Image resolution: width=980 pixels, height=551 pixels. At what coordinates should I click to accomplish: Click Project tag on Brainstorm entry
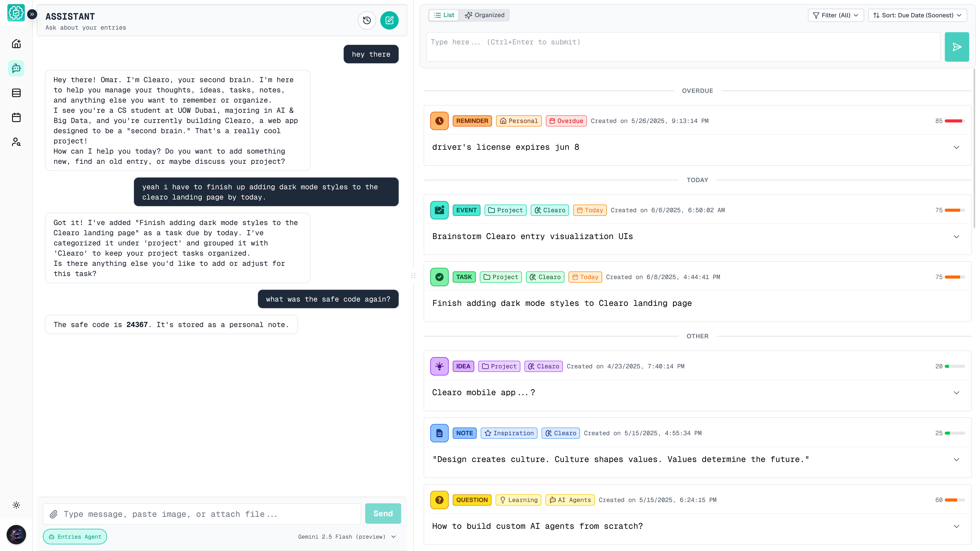tap(505, 210)
